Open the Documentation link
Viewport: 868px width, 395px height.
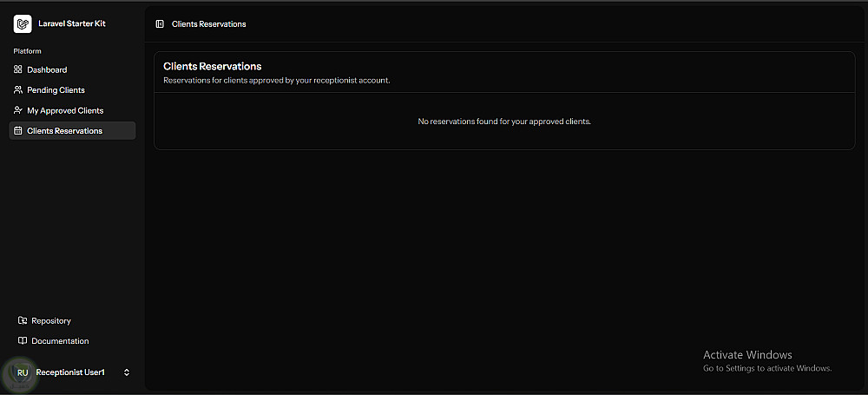(x=60, y=341)
